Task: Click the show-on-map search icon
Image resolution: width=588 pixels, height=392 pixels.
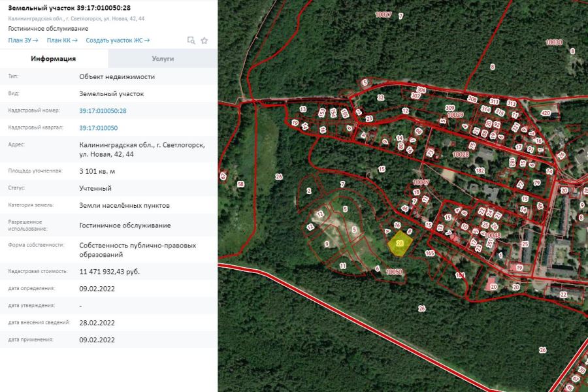Action: [191, 40]
